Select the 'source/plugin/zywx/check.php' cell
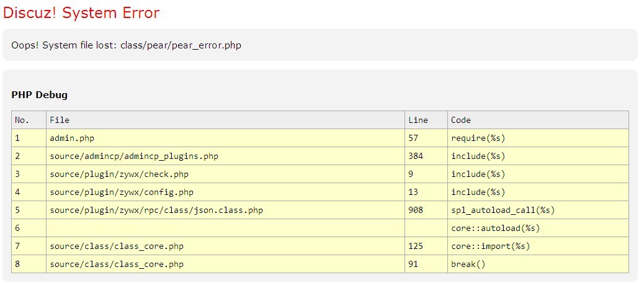The height and width of the screenshot is (285, 644). pos(225,174)
